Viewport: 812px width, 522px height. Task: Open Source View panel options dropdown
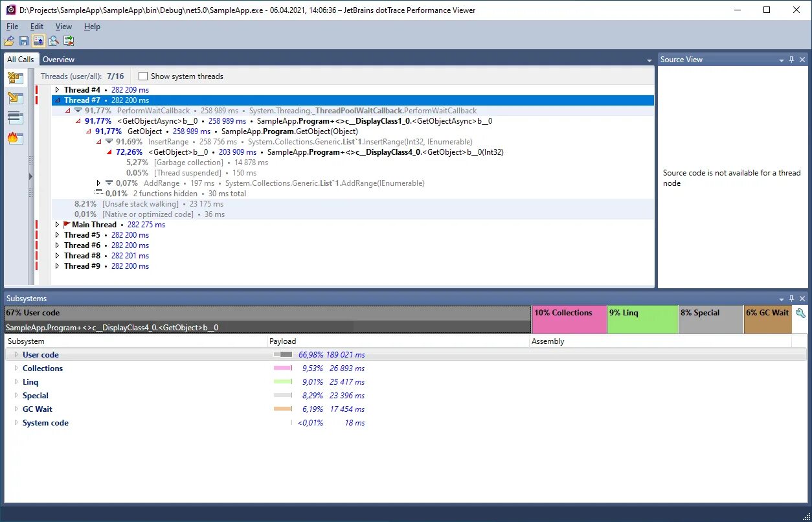click(x=781, y=60)
